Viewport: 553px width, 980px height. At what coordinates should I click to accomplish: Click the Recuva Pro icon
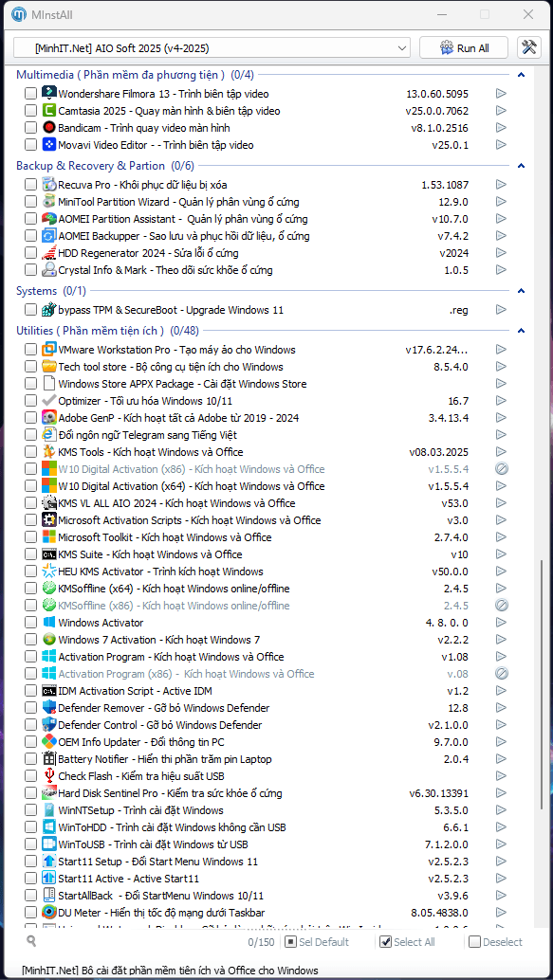point(48,185)
